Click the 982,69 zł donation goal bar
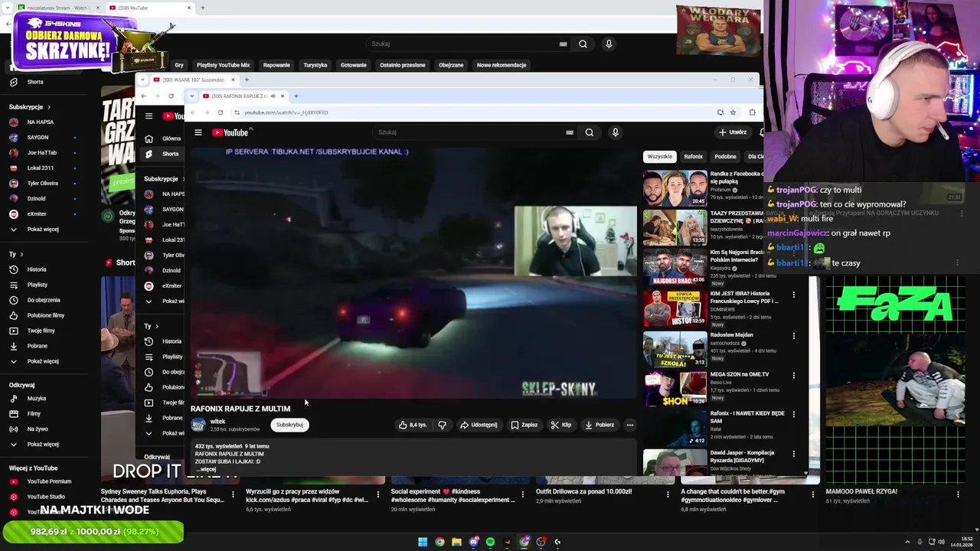The image size is (980, 551). click(93, 531)
